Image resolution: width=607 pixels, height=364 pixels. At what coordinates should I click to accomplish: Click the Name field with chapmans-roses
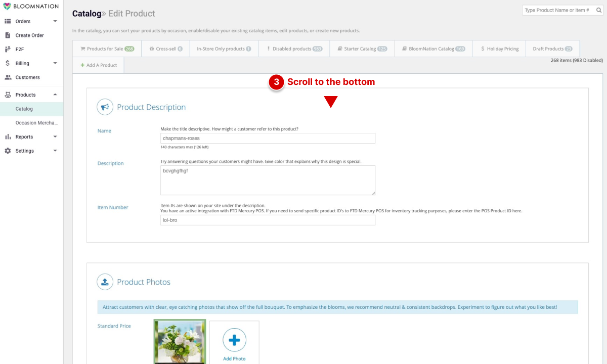point(268,138)
